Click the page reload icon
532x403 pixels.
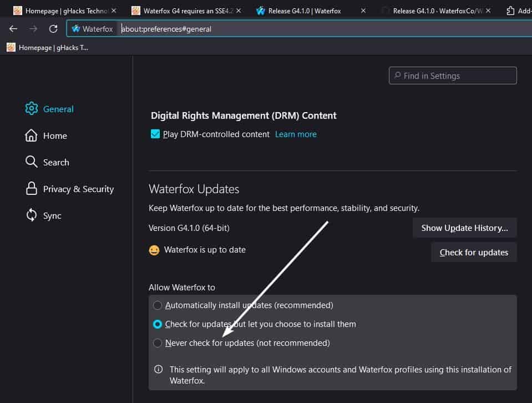53,29
